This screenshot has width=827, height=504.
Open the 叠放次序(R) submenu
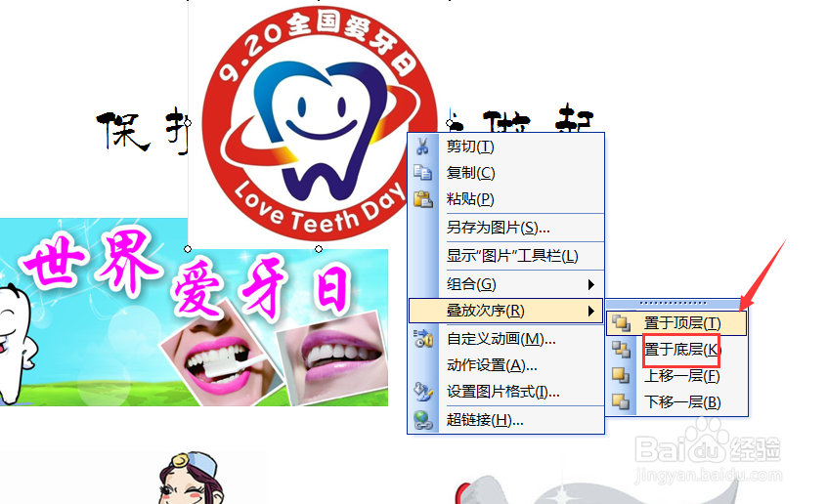coord(506,311)
